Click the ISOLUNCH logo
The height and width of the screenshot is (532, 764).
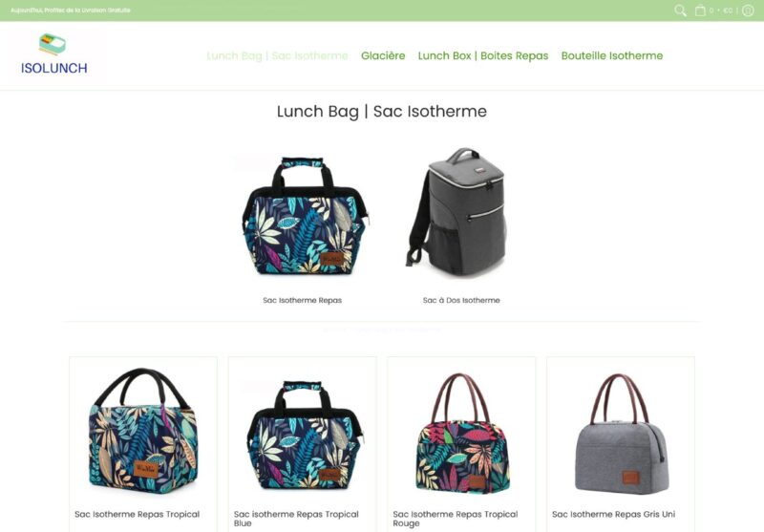[53, 54]
